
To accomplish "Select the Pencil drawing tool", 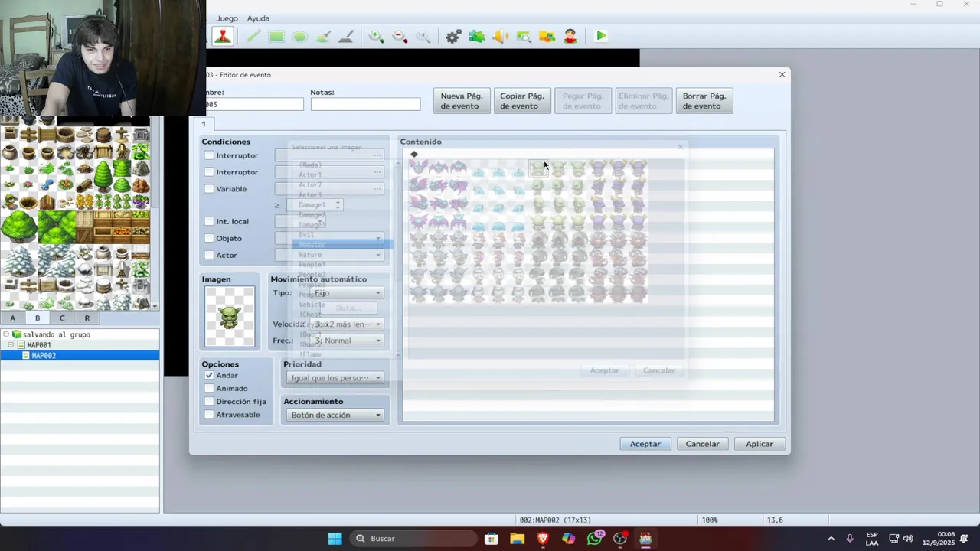I will click(253, 36).
